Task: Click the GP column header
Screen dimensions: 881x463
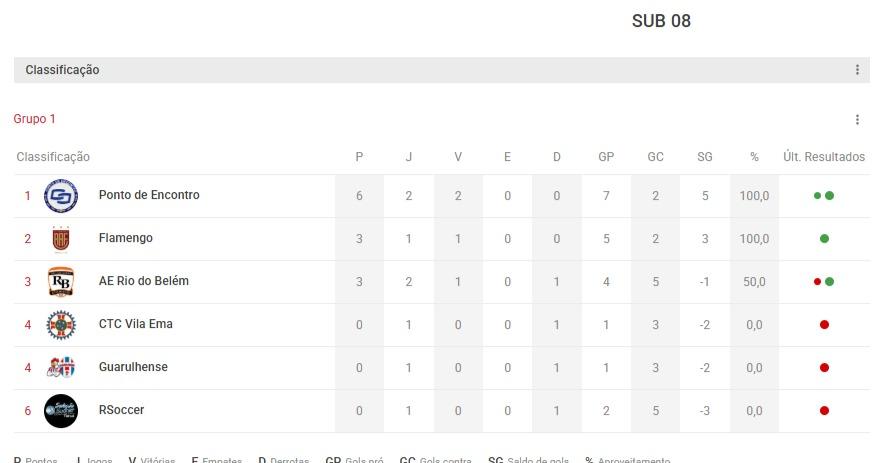Action: (x=606, y=157)
